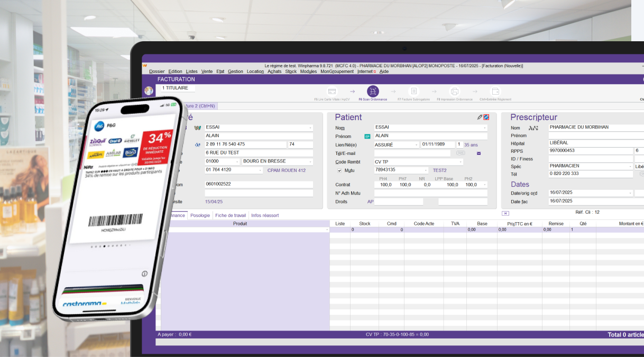Viewport: 644px width, 357px height.
Task: Switch to the Fiche de travail tab
Action: (231, 215)
